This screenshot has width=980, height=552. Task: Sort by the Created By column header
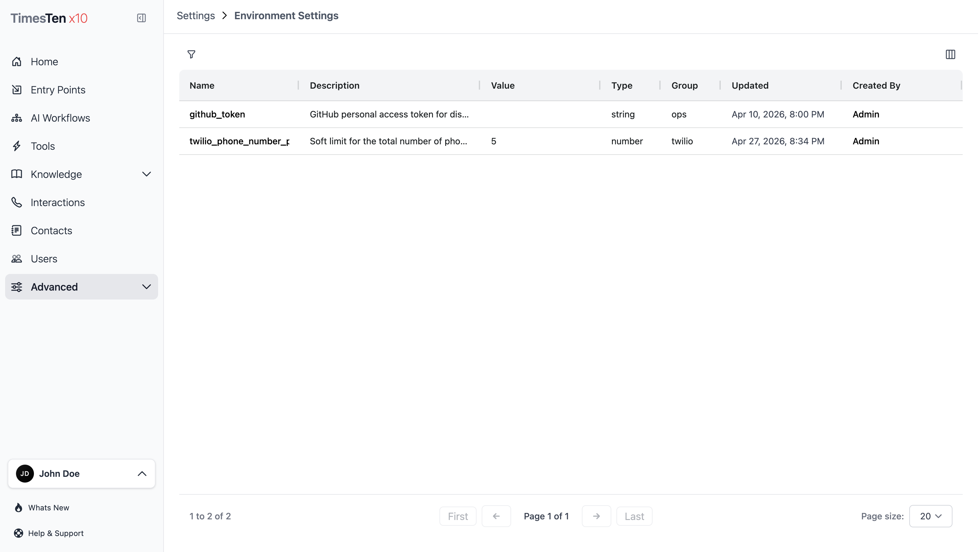876,85
